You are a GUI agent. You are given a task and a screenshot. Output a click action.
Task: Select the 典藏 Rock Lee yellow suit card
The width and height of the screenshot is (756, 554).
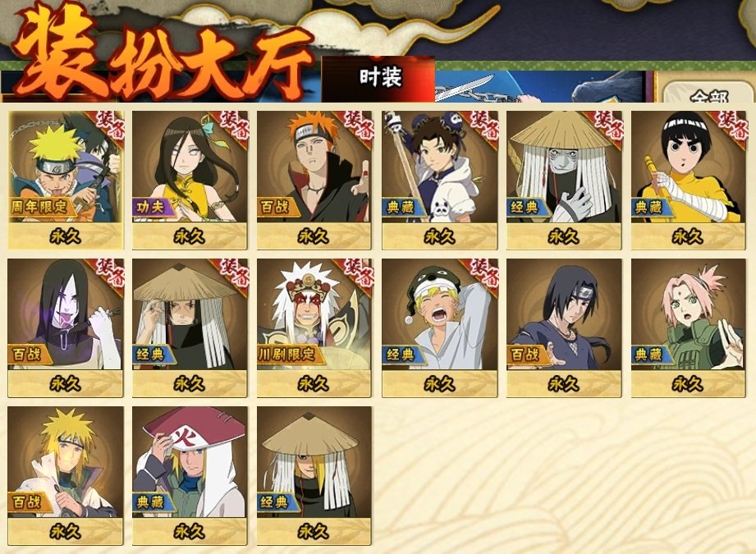(689, 180)
